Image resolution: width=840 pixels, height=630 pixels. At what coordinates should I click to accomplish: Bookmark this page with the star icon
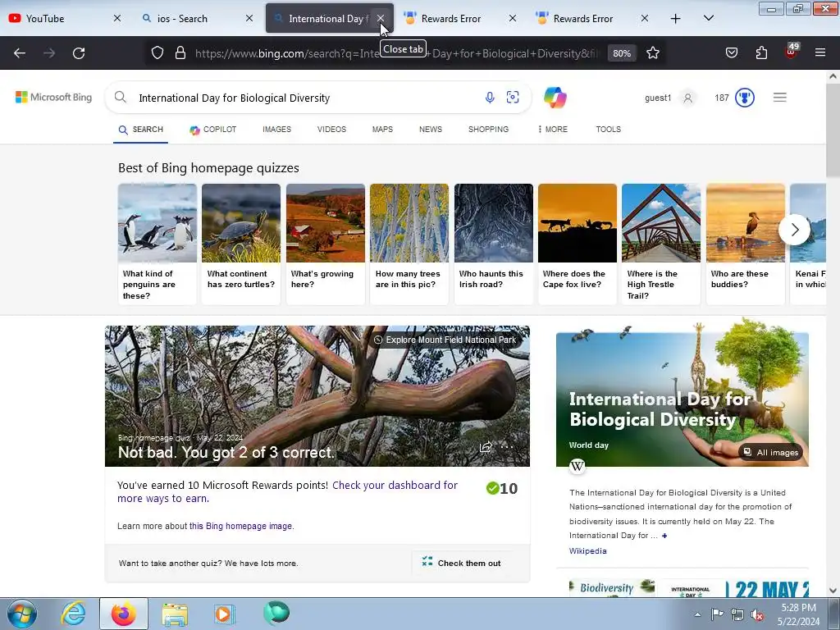tap(652, 53)
